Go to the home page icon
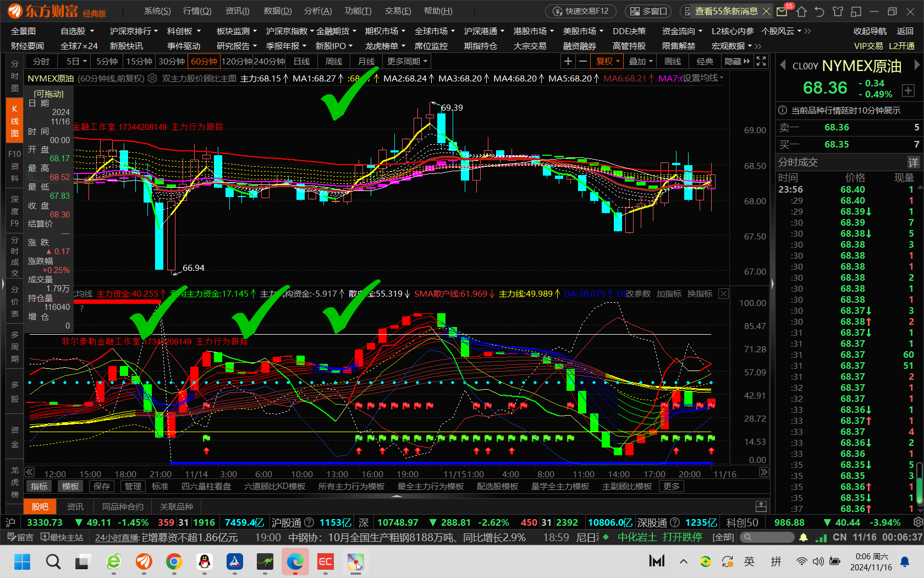924x578 pixels. 801,11
